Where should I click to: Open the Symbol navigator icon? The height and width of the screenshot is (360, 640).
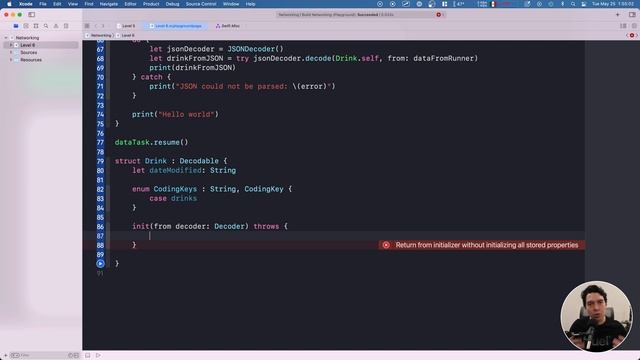click(x=36, y=26)
